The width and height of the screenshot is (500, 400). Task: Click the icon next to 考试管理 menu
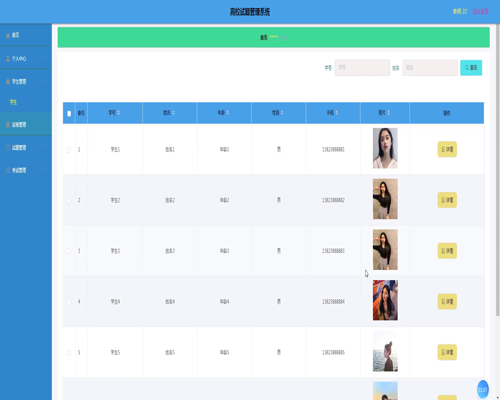click(x=8, y=170)
